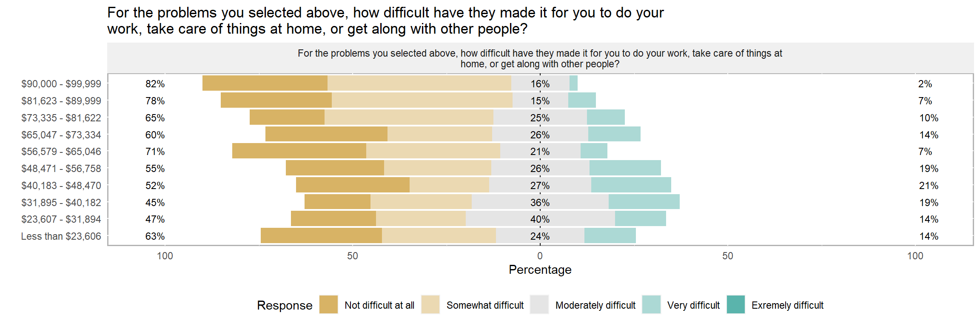Screen dimensions: 980x327
Task: Click the "Not difficult at all" legend swatch
Action: (328, 304)
